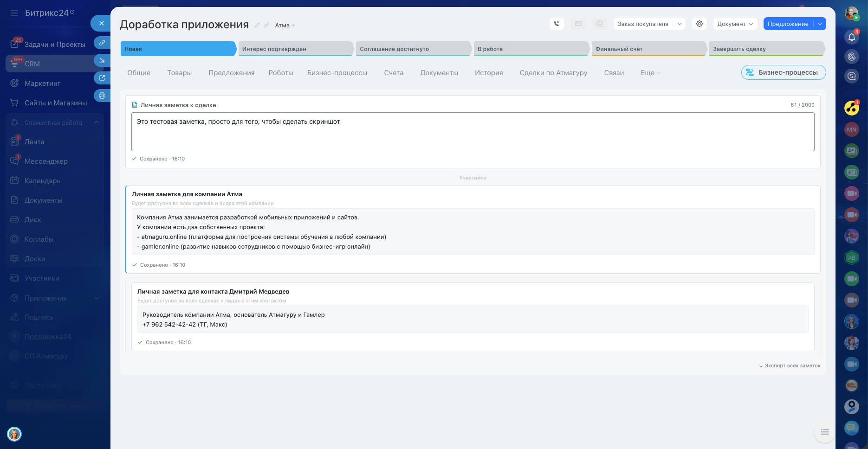Click the Бизнес-процессы button on the right
The width and height of the screenshot is (868, 449).
pos(783,72)
